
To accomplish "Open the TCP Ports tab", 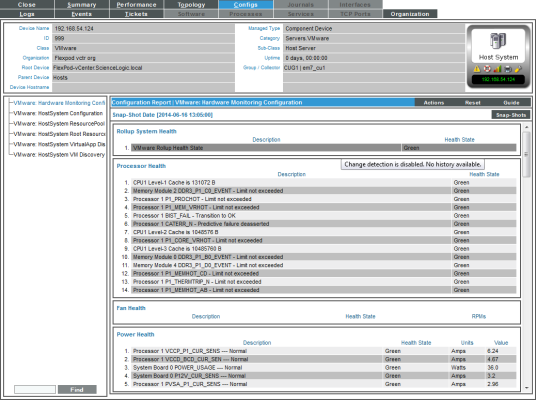I will [355, 14].
